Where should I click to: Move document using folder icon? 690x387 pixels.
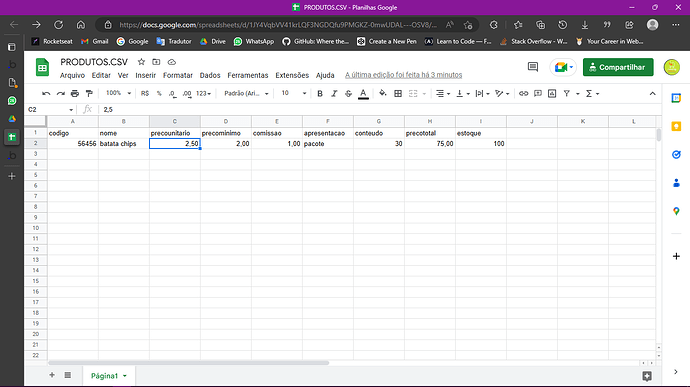tap(156, 62)
